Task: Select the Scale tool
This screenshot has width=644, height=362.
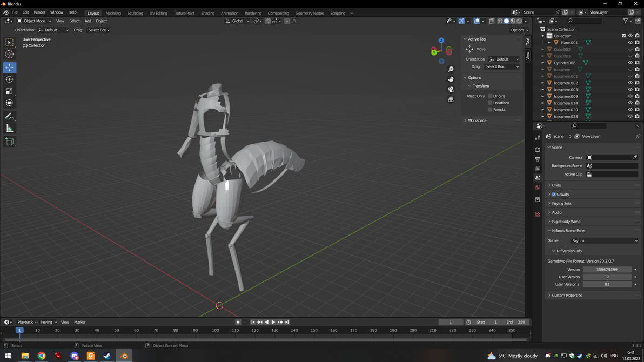Action: [x=9, y=91]
